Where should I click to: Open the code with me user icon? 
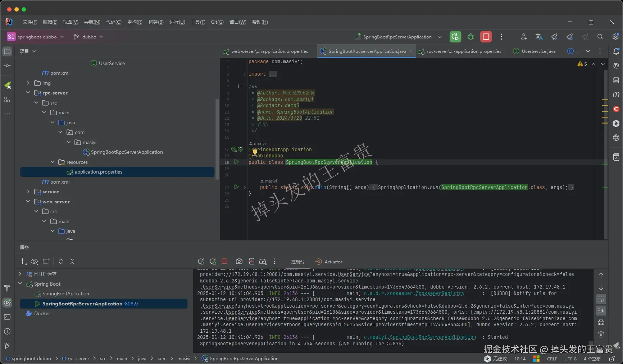[x=524, y=37]
